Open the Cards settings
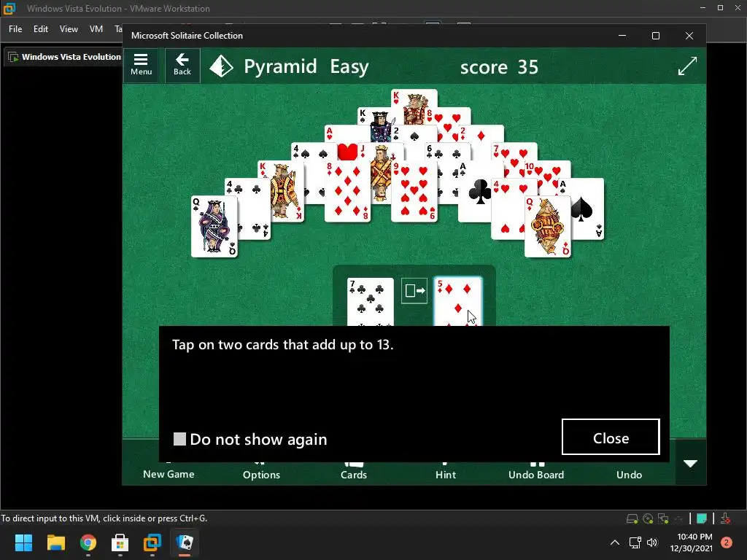The height and width of the screenshot is (560, 747). [354, 473]
